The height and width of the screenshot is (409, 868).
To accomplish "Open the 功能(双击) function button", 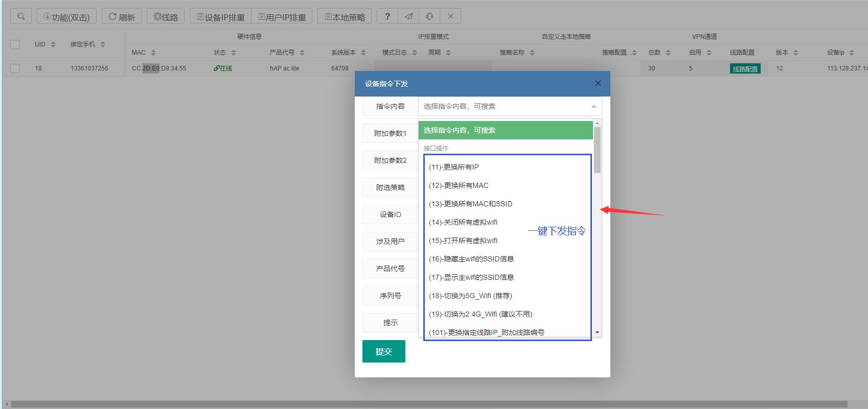I will 66,16.
